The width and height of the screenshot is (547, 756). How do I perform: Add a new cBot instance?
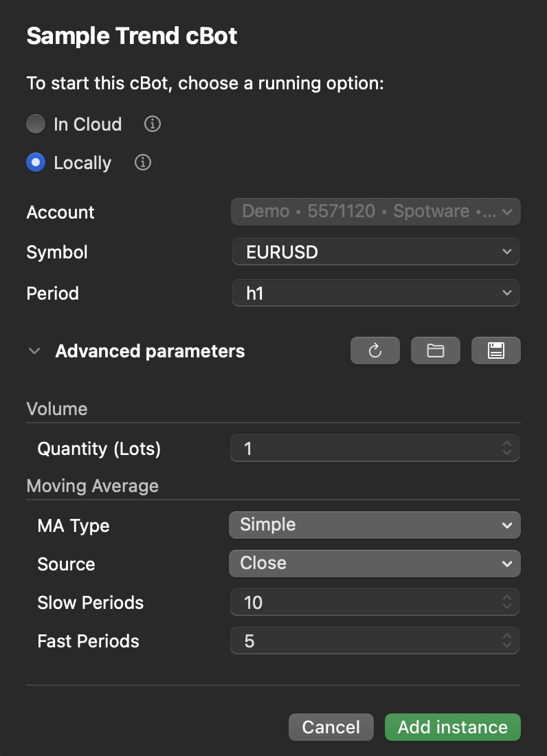point(452,726)
